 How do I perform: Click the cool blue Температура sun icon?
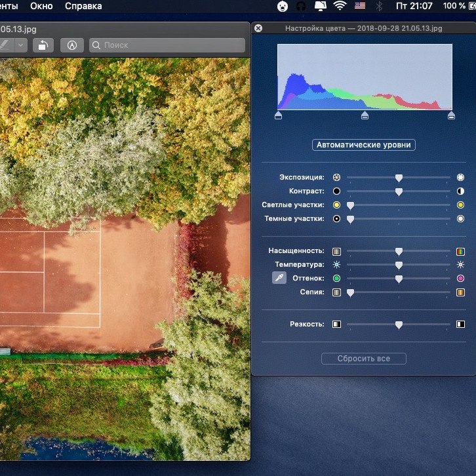[336, 265]
